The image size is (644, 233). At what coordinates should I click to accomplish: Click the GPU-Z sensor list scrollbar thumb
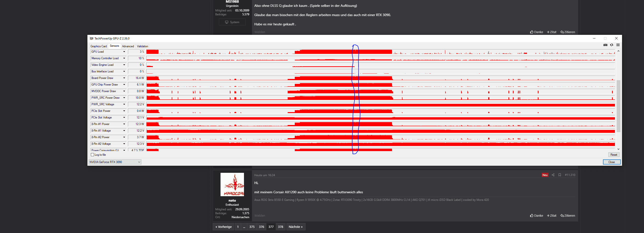coord(619,106)
